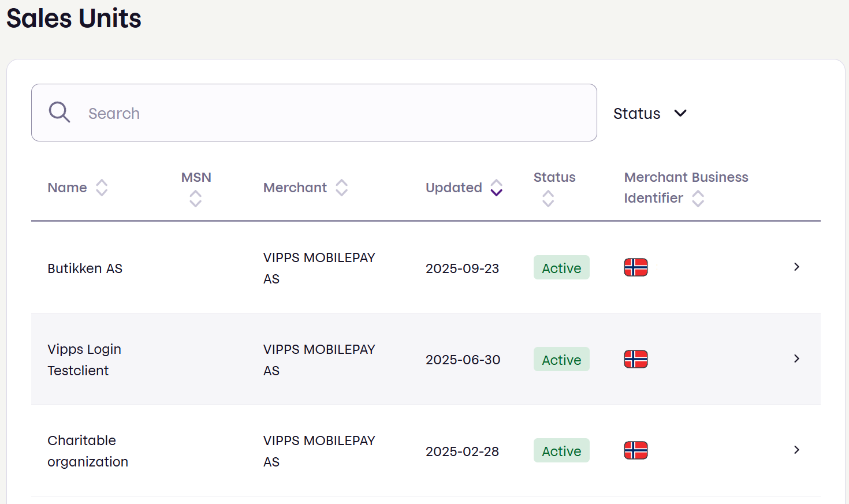Viewport: 849px width, 504px height.
Task: Click the Updated column header label
Action: pyautogui.click(x=454, y=188)
